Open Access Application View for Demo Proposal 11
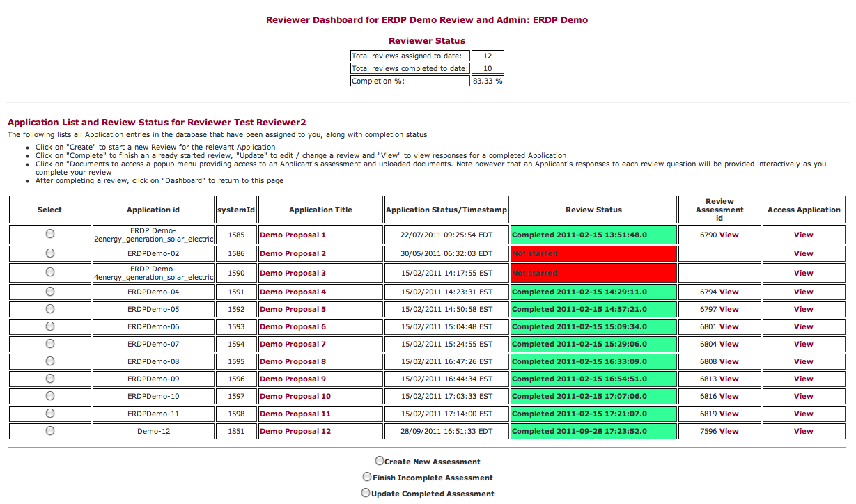 [803, 414]
